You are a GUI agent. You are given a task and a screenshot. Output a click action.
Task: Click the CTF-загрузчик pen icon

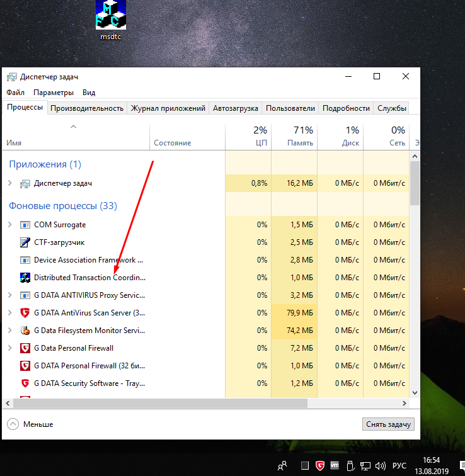click(x=25, y=242)
